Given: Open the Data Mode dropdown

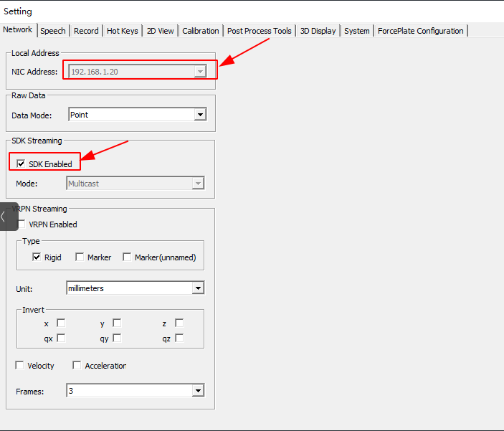Looking at the screenshot, I should [x=200, y=115].
